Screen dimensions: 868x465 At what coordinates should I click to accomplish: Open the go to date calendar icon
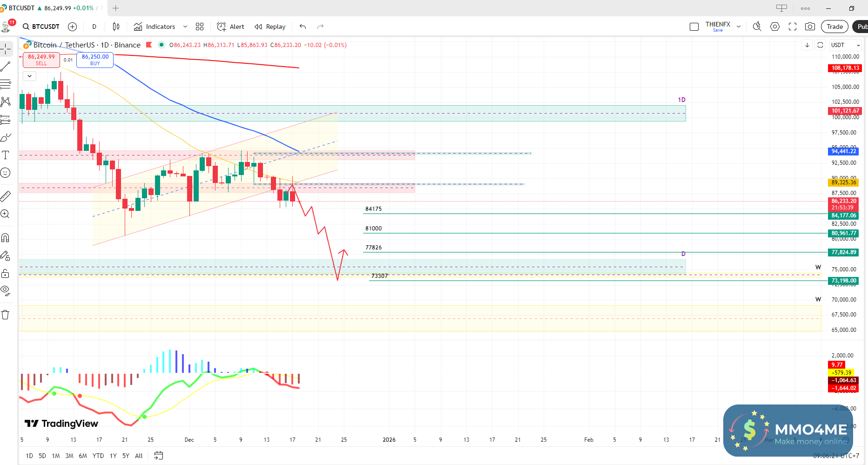click(x=159, y=456)
